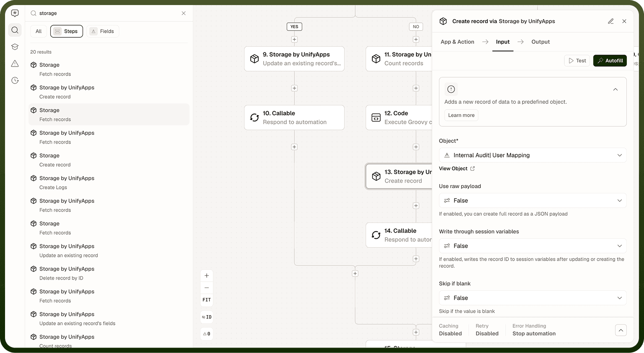644x353 pixels.
Task: Open the warnings triangle sidebar icon
Action: coord(15,63)
